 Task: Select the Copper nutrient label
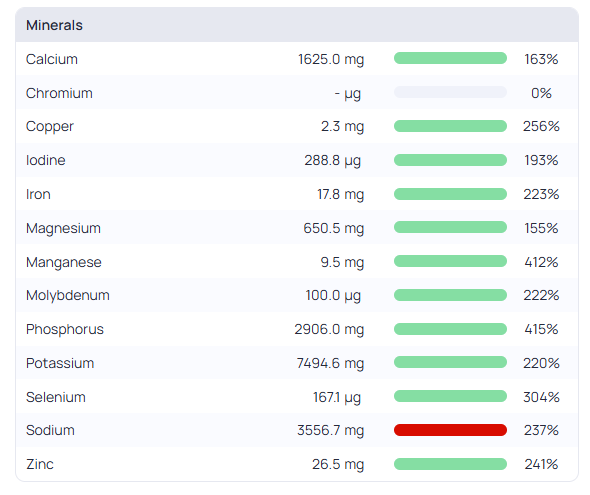coord(50,127)
